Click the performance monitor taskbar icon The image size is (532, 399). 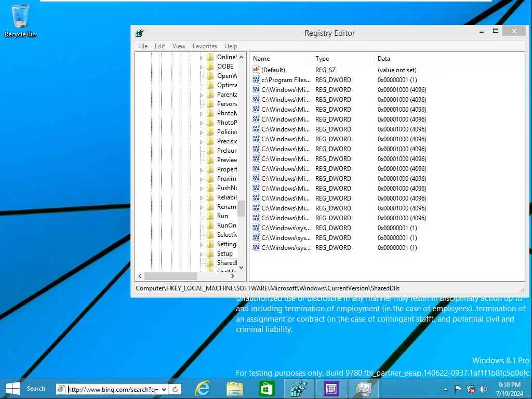(x=363, y=389)
